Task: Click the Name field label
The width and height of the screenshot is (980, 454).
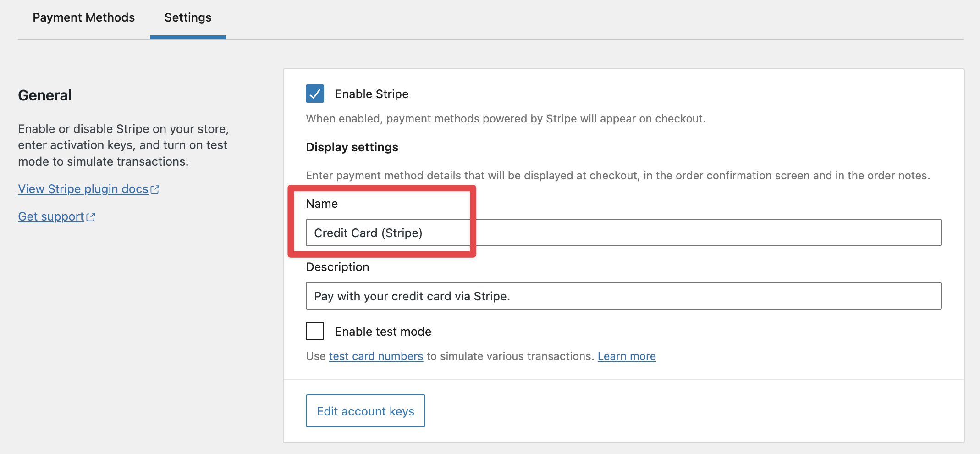Action: 322,204
